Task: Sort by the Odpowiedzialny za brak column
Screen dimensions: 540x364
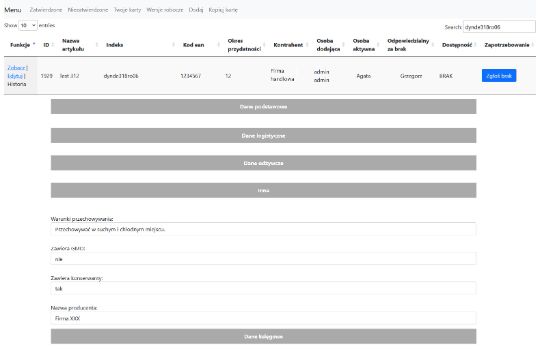Action: pos(408,45)
